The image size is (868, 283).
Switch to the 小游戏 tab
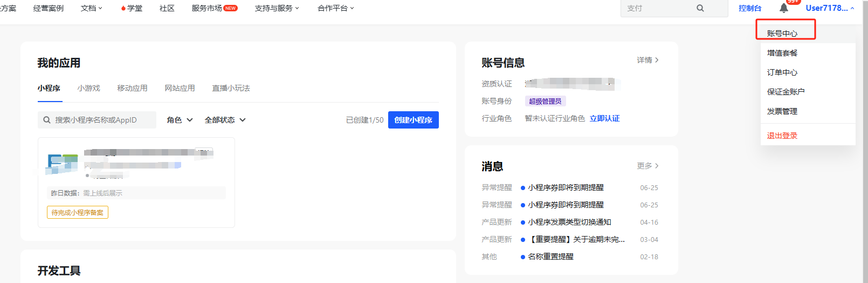88,88
